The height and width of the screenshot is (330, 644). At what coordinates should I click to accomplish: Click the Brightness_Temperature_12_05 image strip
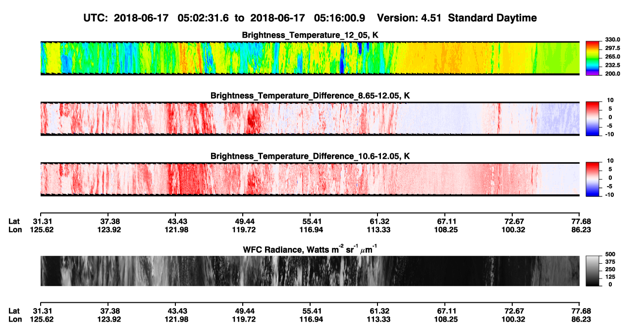click(x=310, y=58)
